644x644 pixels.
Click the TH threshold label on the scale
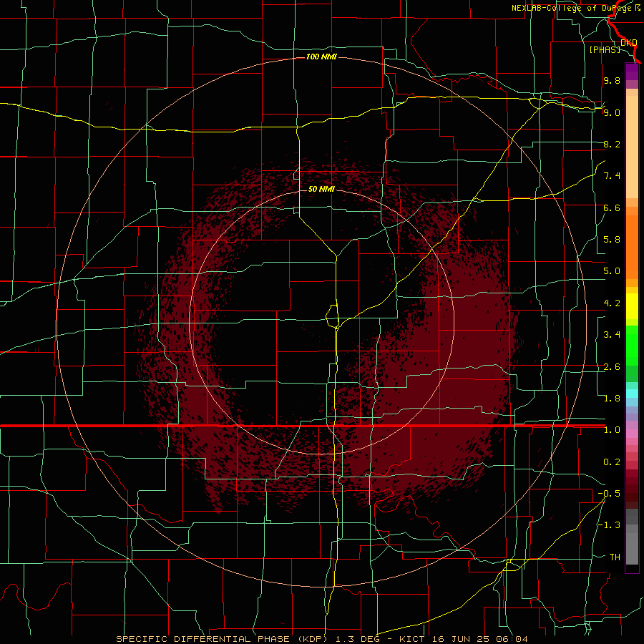click(x=615, y=557)
